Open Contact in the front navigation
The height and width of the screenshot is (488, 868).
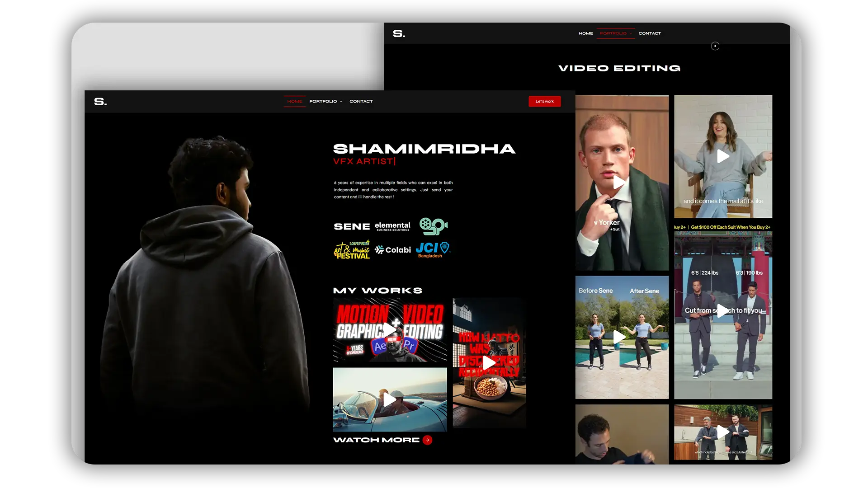[361, 101]
